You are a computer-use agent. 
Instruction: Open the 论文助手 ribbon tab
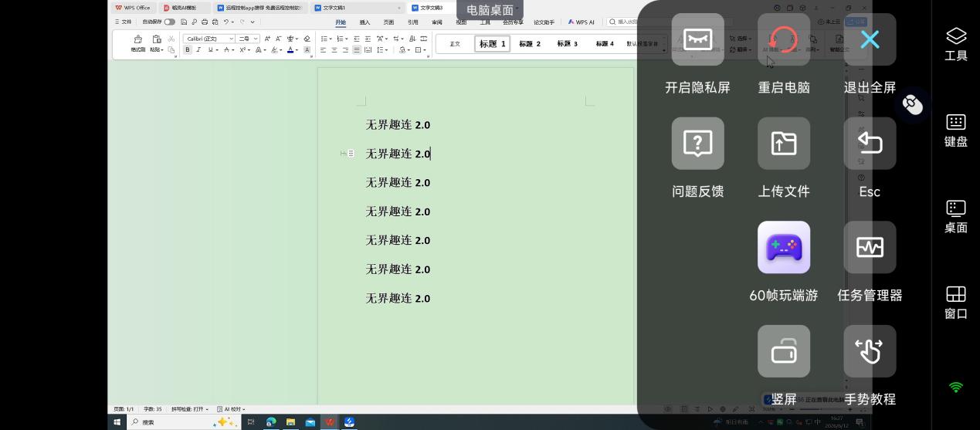(544, 22)
